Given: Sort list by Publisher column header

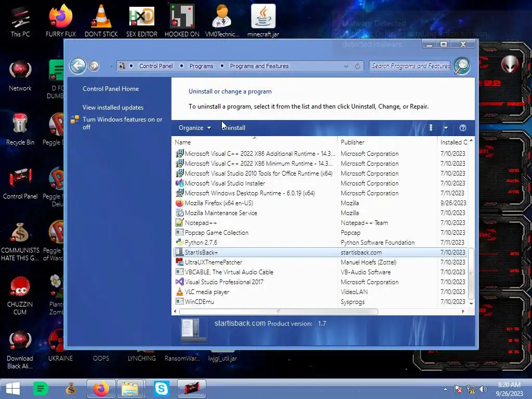Looking at the screenshot, I should tap(387, 142).
